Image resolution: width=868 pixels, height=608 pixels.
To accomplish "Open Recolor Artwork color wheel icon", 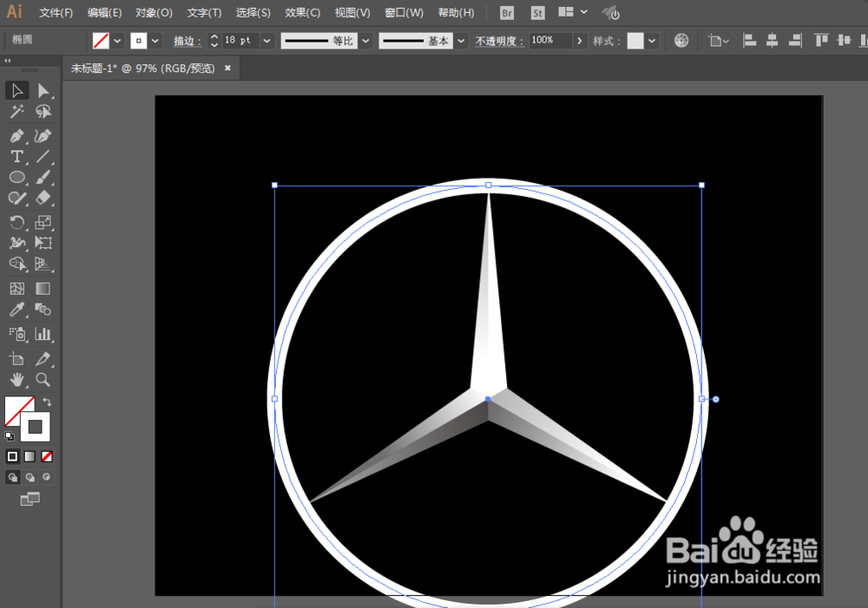I will [681, 41].
